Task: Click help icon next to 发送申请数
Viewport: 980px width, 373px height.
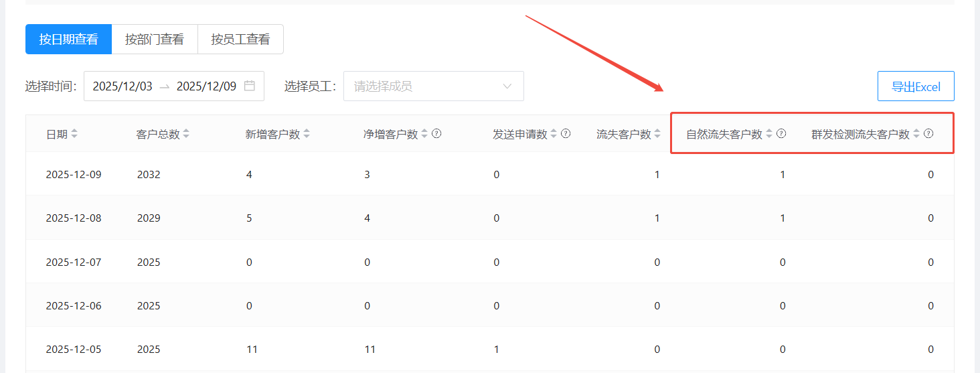Action: pos(566,134)
